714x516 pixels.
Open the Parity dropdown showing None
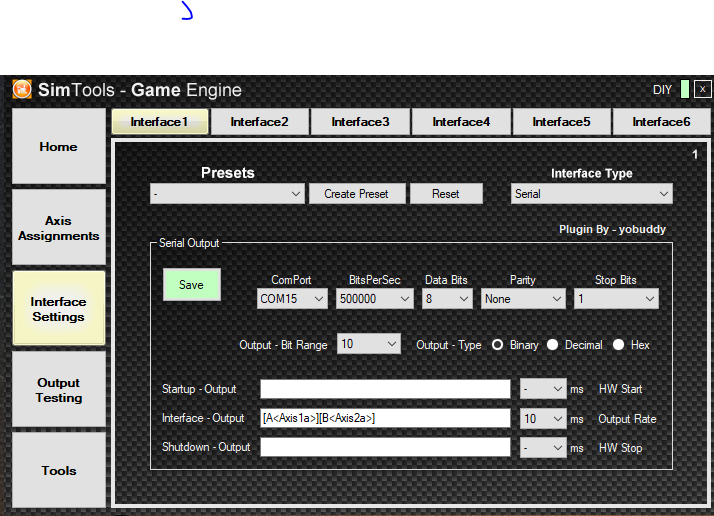click(523, 299)
